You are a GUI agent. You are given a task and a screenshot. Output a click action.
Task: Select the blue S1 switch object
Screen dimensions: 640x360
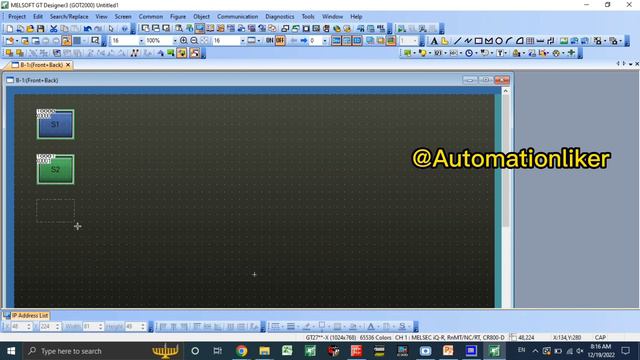point(56,124)
